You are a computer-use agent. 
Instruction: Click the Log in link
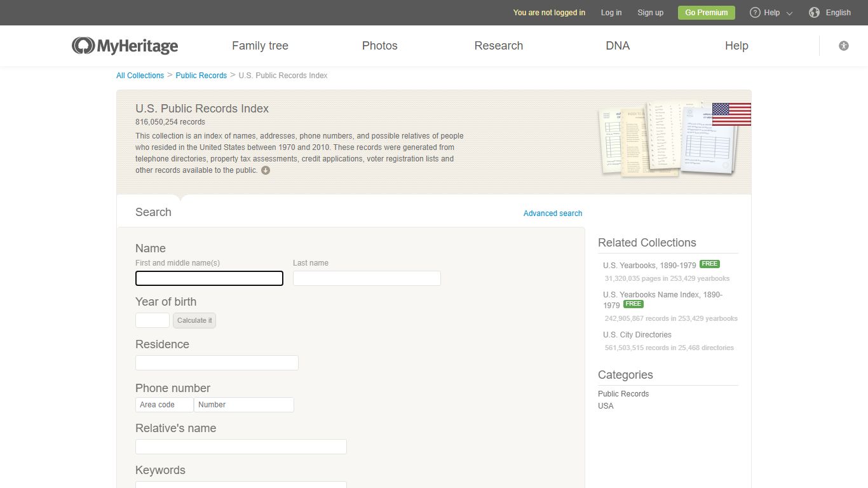coord(611,13)
